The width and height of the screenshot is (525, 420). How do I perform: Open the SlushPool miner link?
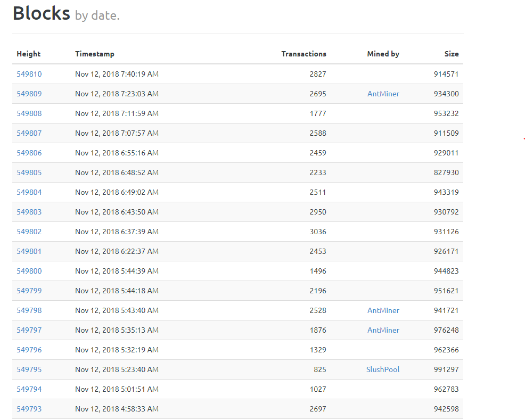click(382, 369)
